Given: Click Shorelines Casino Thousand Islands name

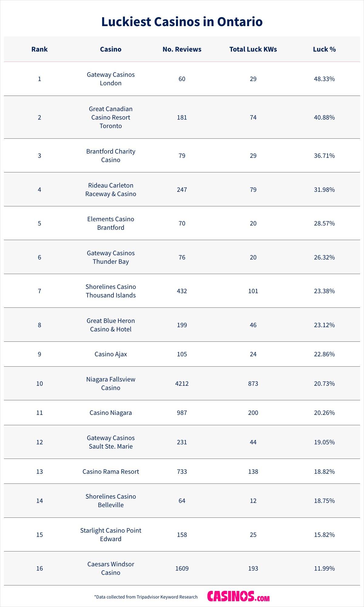Looking at the screenshot, I should [x=111, y=291].
